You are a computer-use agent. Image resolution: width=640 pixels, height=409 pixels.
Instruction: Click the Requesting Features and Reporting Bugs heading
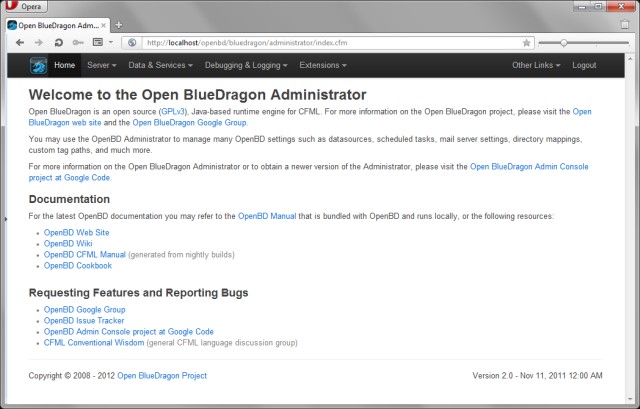(138, 293)
